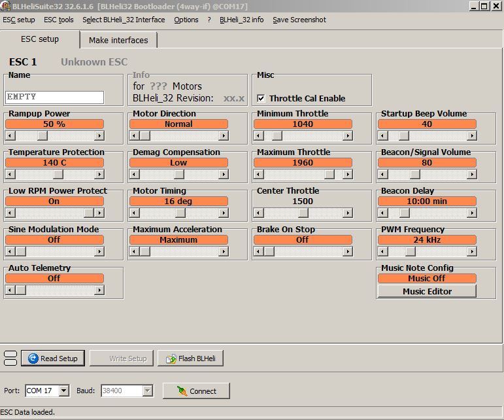The height and width of the screenshot is (420, 504).
Task: Increase Motor Timing with right arrow
Action: [x=224, y=213]
